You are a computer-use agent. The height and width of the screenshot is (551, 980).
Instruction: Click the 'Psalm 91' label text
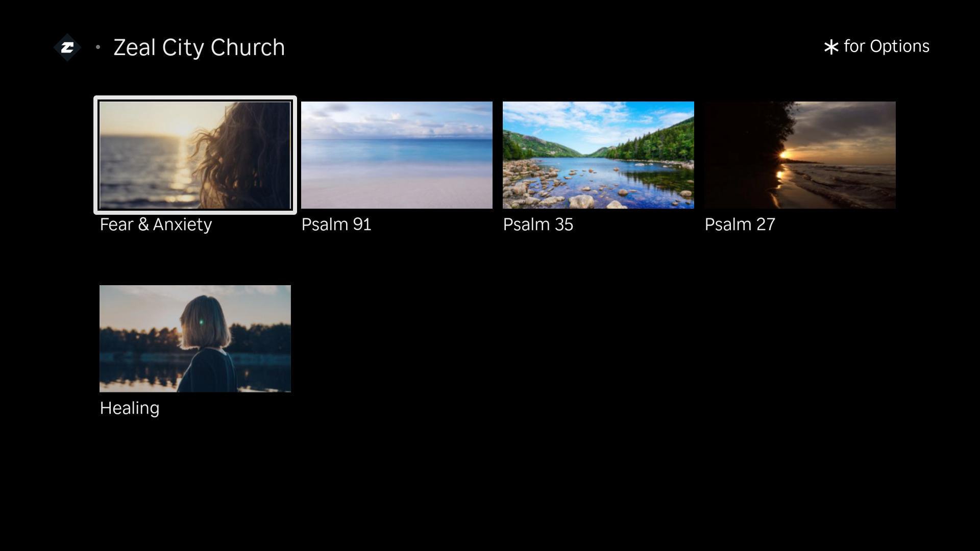click(x=336, y=224)
